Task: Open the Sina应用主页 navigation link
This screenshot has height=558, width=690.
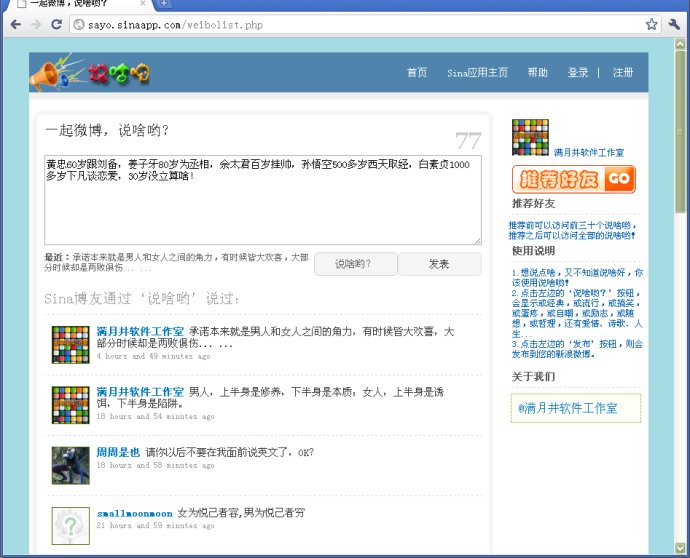Action: 477,72
